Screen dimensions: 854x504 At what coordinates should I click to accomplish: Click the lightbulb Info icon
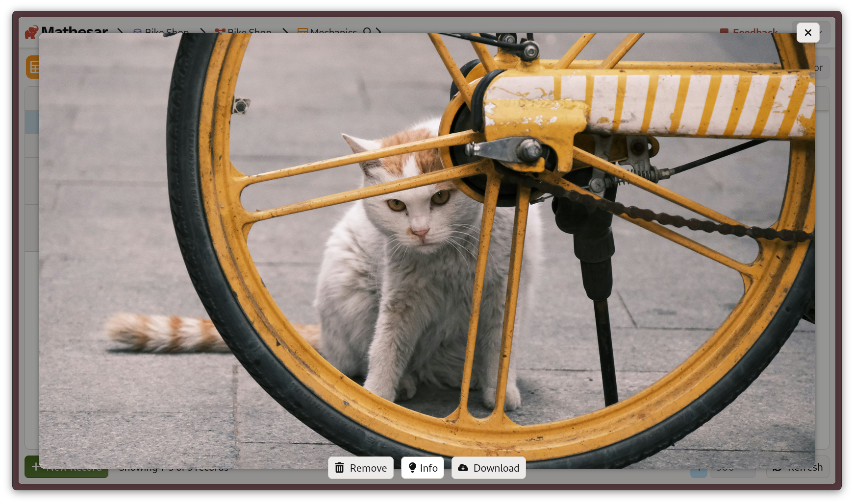click(412, 468)
